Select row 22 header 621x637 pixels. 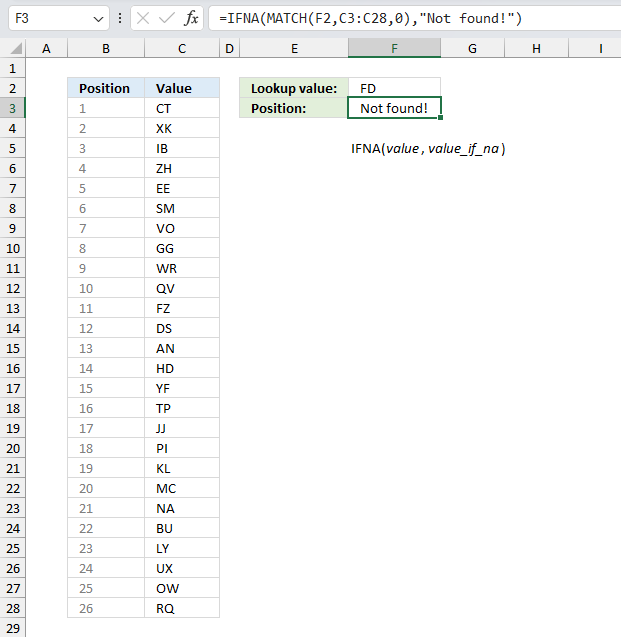click(x=13, y=488)
